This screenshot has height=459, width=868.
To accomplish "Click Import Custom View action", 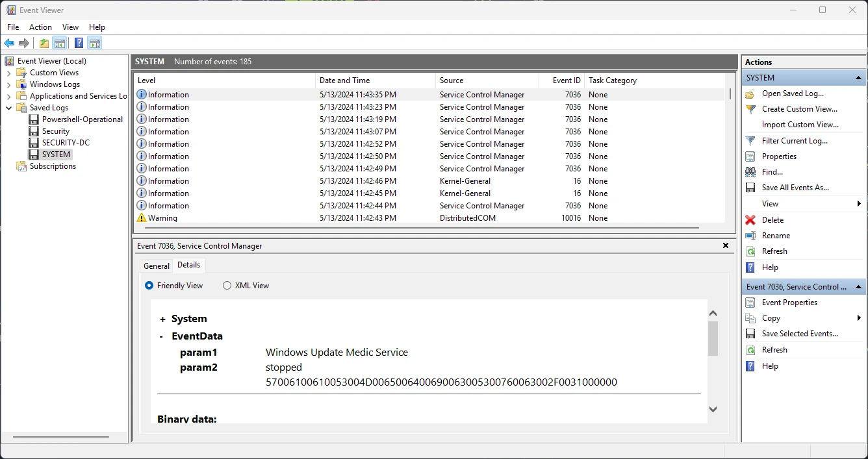I will pos(800,125).
